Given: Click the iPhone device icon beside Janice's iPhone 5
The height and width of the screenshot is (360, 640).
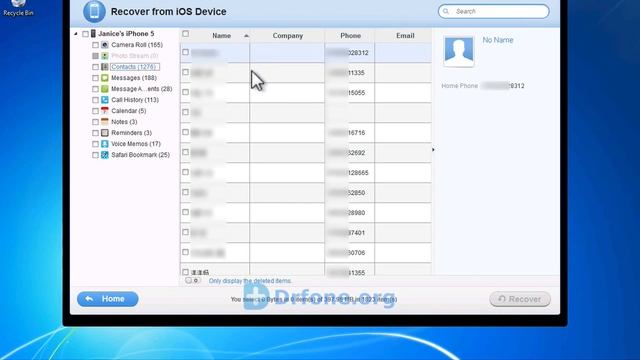Looking at the screenshot, I should tap(93, 33).
